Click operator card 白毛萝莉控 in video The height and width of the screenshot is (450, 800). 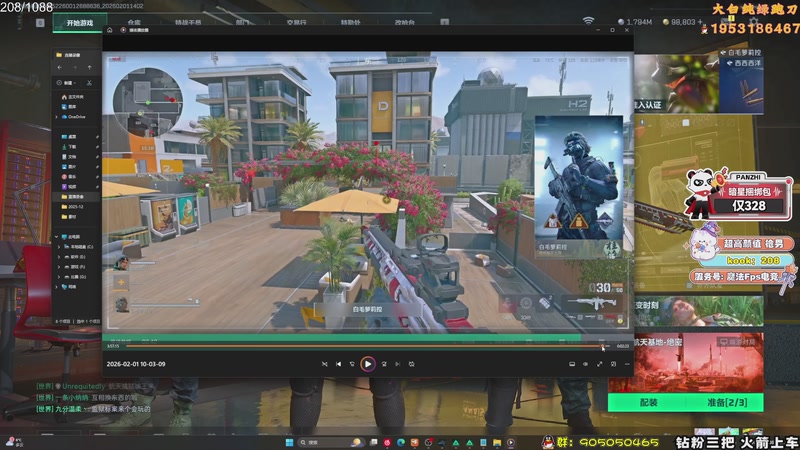[579, 187]
